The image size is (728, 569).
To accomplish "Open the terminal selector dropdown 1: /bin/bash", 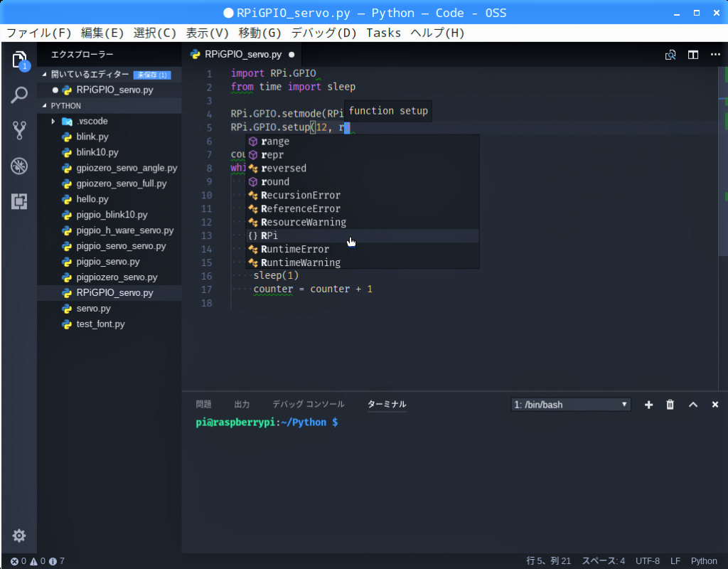I will (571, 405).
